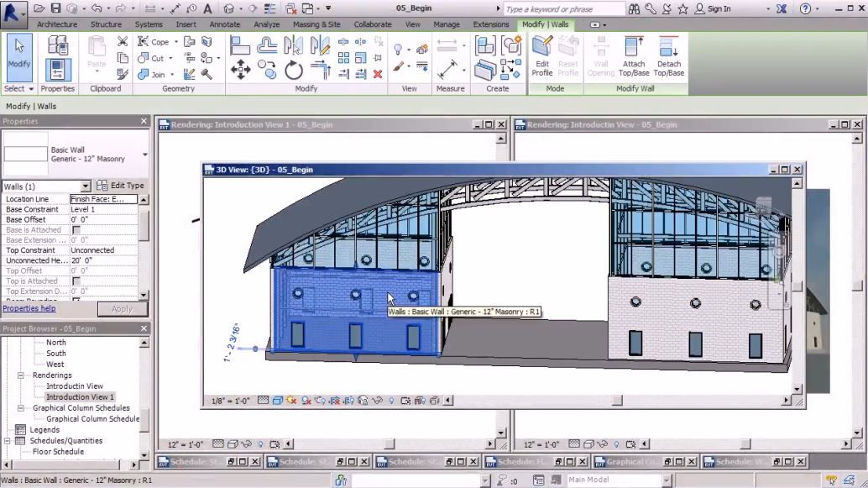Open the Basic Wall type selector dropdown
The image size is (868, 488).
144,155
